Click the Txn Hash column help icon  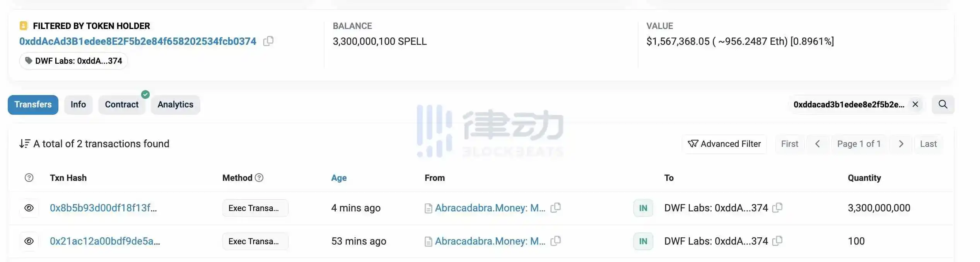click(29, 178)
